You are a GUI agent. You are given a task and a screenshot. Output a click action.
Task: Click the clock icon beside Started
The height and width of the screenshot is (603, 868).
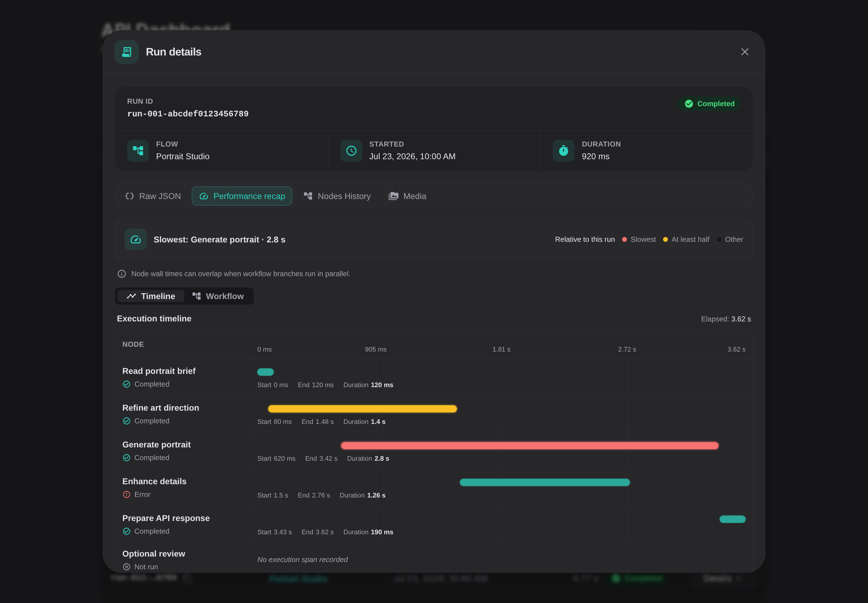(351, 151)
